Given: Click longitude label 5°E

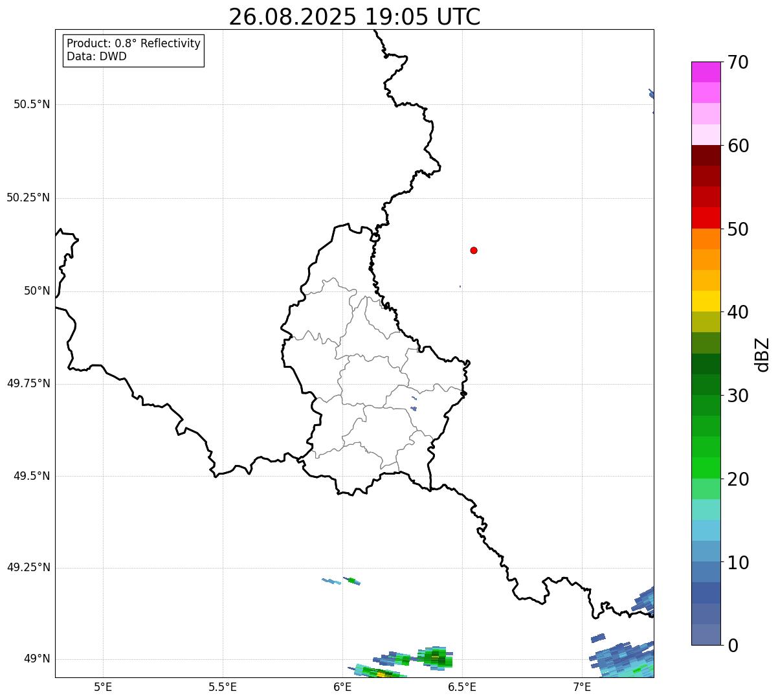Looking at the screenshot, I should (103, 686).
